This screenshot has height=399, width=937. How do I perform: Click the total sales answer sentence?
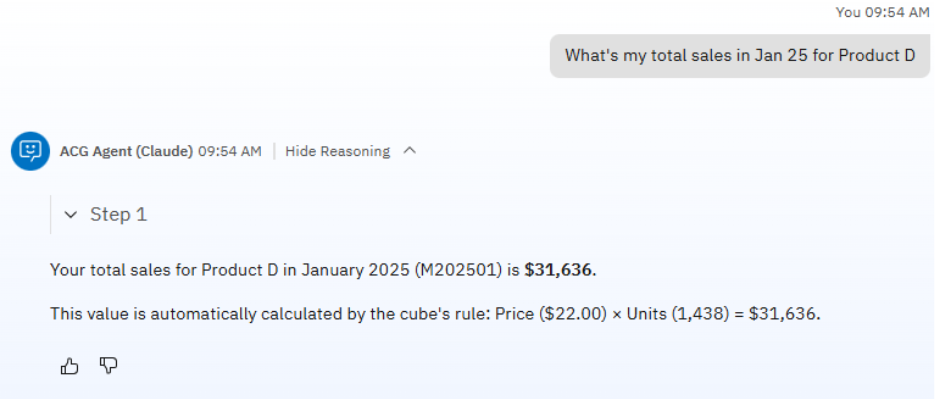pos(323,270)
